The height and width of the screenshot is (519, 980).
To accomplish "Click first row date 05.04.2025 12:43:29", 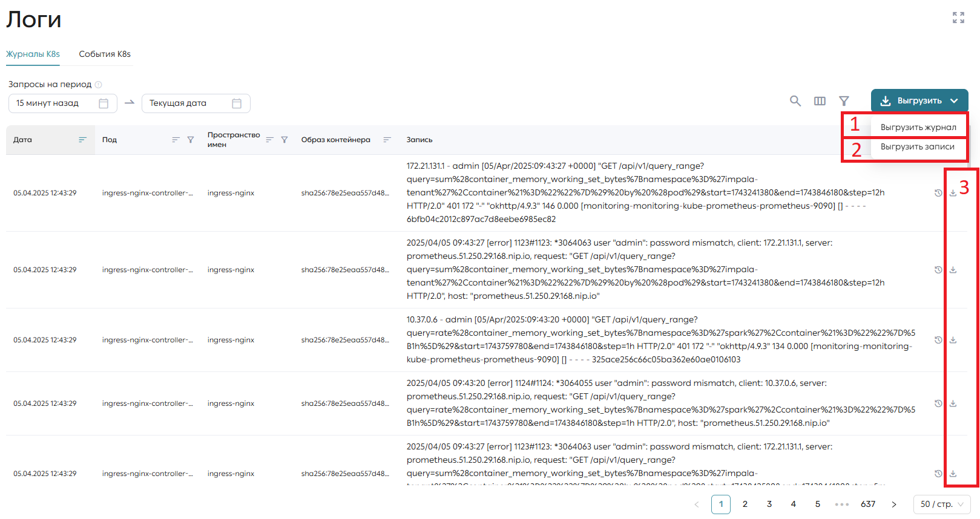I will tap(45, 193).
